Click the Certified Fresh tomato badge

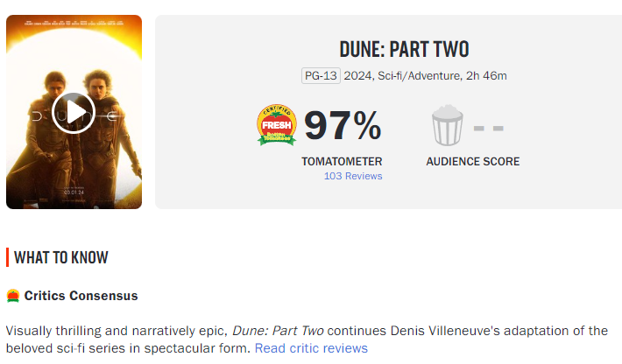click(x=277, y=125)
